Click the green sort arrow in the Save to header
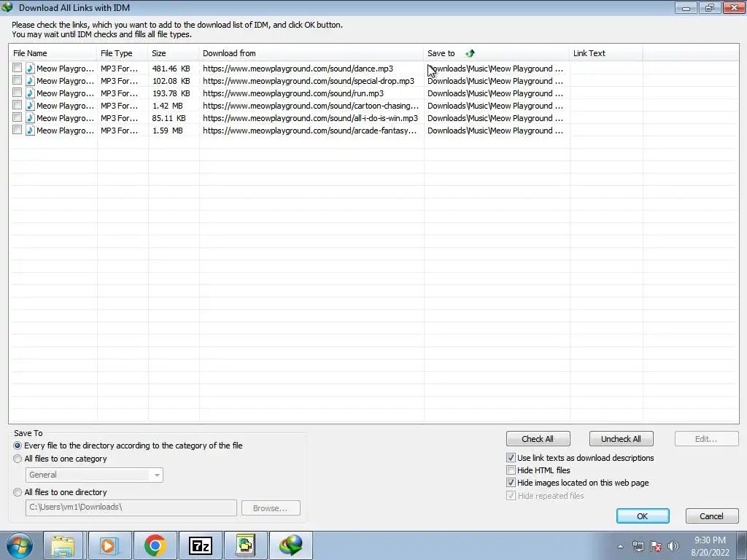 (x=471, y=53)
